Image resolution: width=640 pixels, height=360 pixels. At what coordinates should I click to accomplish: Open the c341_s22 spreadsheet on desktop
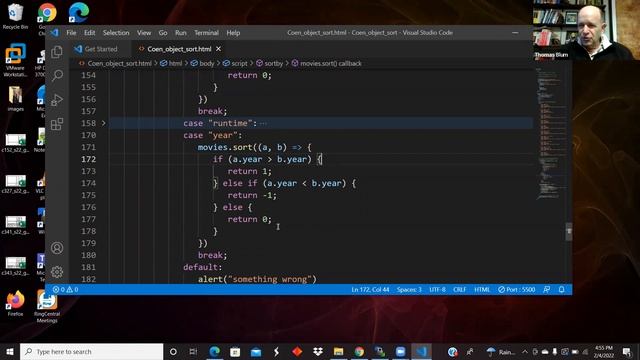coord(15,225)
